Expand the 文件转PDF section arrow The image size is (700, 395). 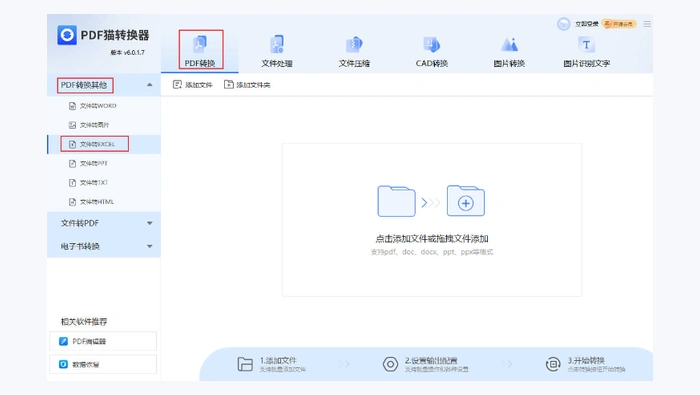(150, 223)
